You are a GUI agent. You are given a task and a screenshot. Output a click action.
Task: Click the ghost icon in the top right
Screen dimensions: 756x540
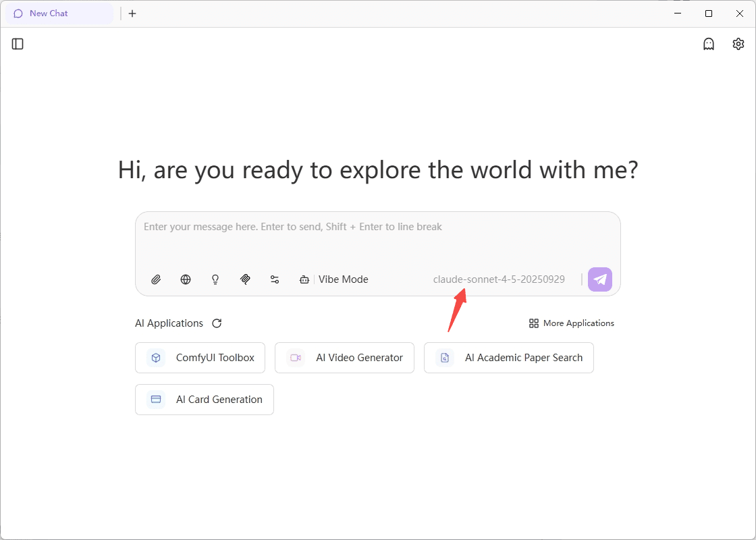(709, 44)
